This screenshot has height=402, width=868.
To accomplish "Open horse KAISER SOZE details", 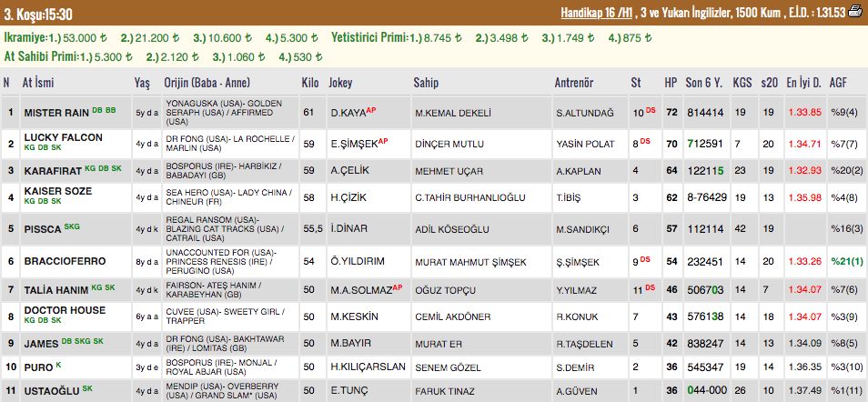I will pyautogui.click(x=58, y=191).
